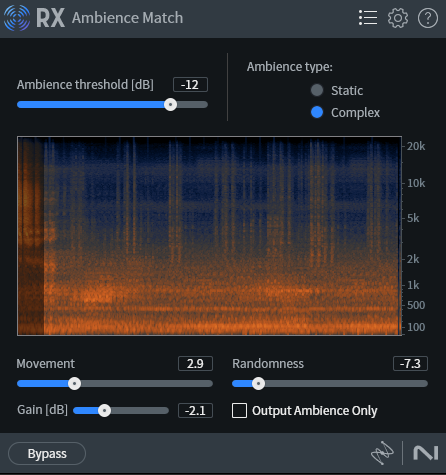Click the 20k frequency label

416,146
